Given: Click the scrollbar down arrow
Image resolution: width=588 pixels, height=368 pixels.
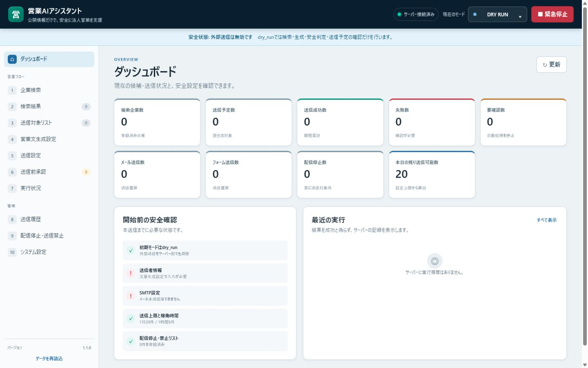Looking at the screenshot, I should 585,365.
